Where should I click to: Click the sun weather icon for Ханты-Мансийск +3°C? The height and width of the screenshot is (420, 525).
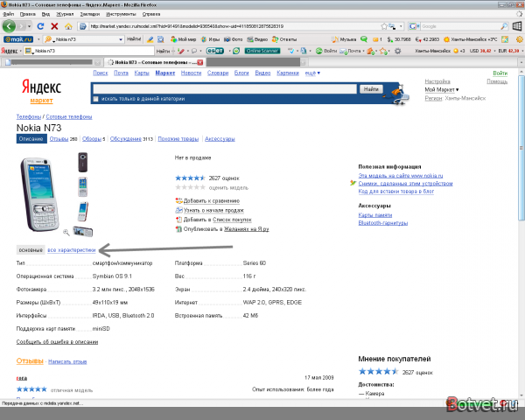point(446,39)
